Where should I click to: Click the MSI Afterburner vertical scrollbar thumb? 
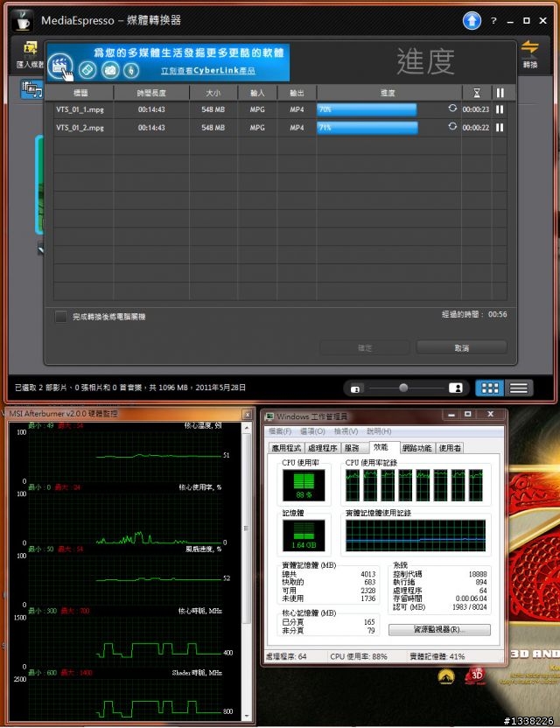(x=246, y=528)
